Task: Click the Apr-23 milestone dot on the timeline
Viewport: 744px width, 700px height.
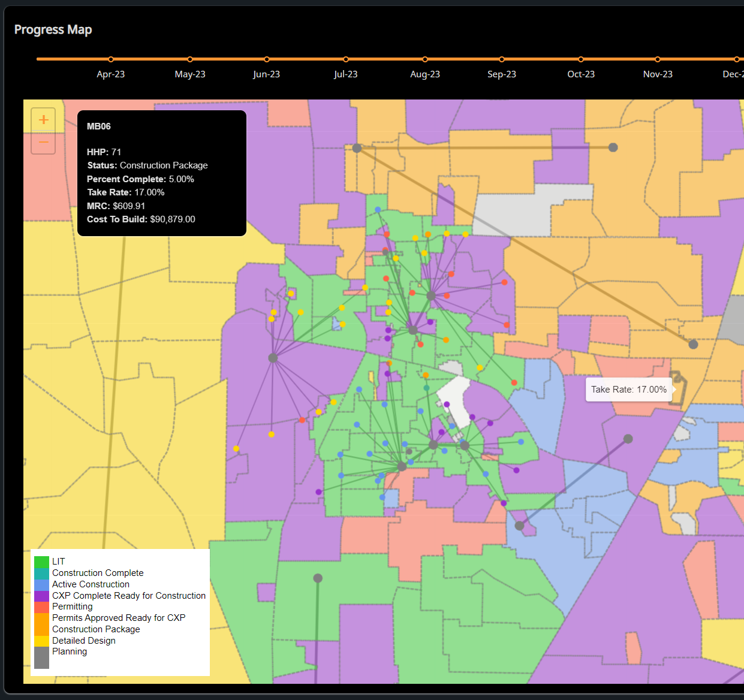Action: click(110, 59)
